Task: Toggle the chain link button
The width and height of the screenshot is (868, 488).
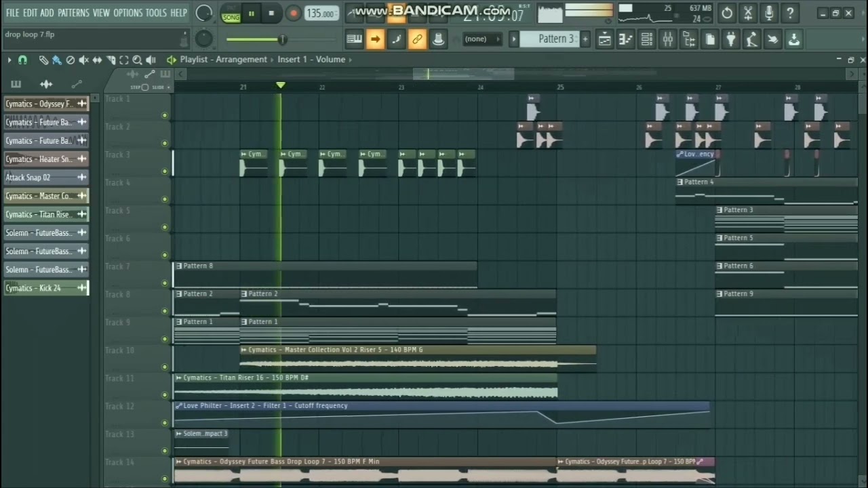Action: pos(417,39)
